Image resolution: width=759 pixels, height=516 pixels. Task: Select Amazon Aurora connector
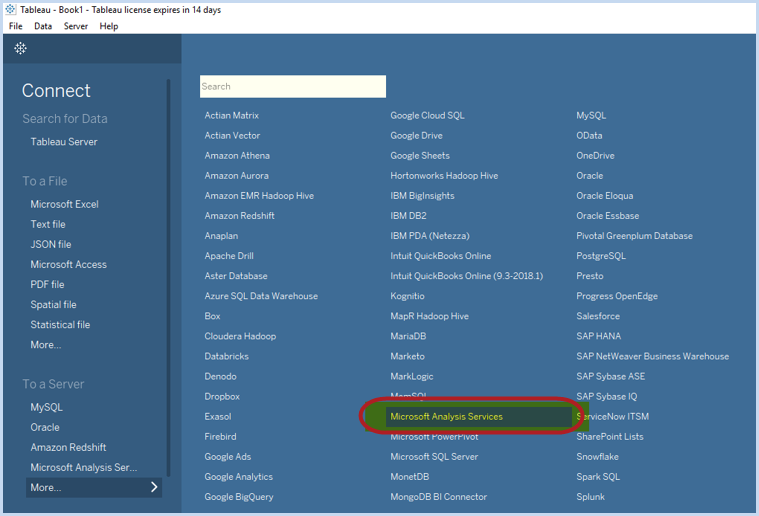tap(236, 176)
